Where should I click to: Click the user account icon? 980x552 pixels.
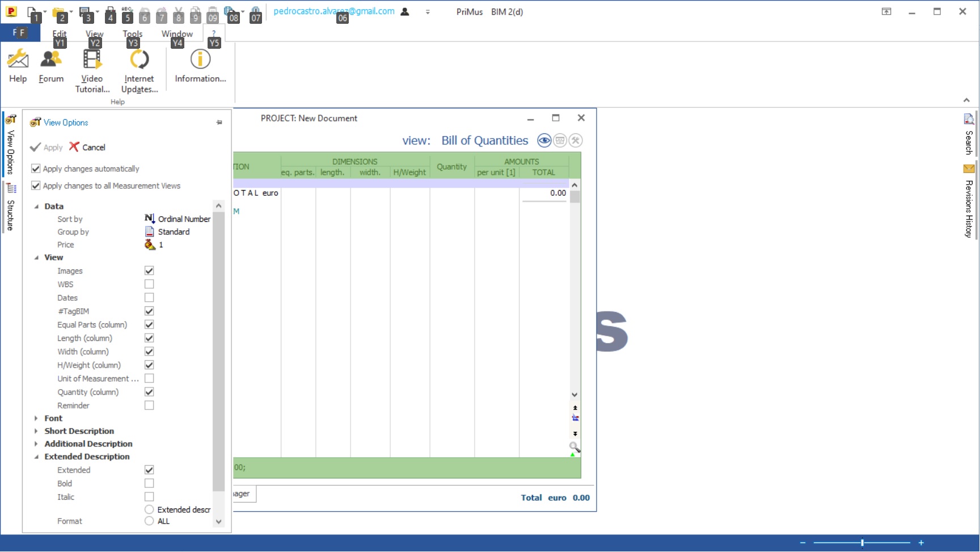405,11
